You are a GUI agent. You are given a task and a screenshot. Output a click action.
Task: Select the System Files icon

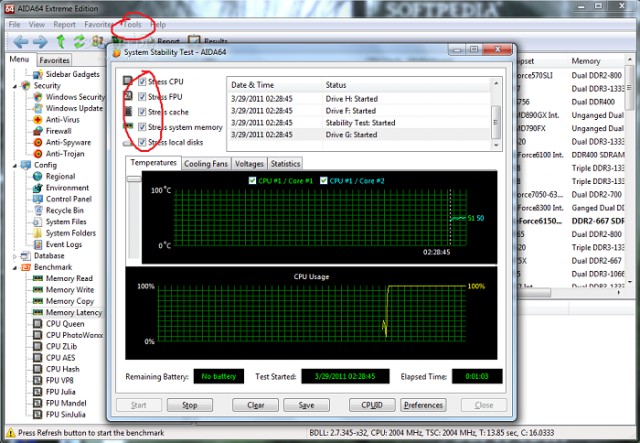coord(38,222)
